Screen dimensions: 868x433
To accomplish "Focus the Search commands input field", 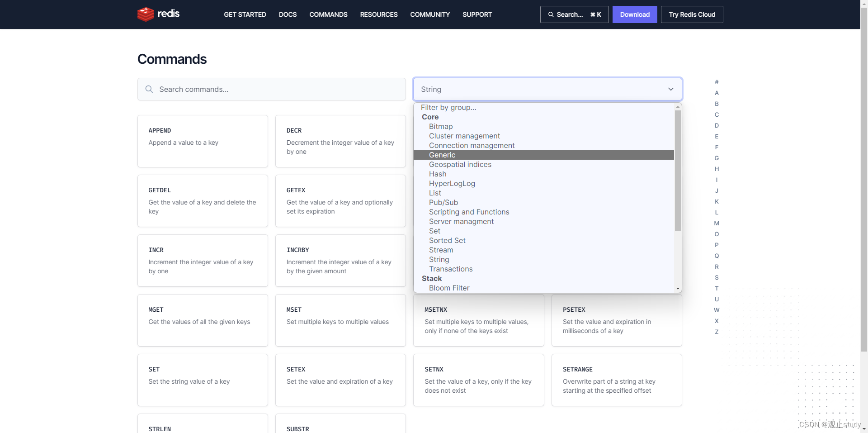I will tap(271, 89).
